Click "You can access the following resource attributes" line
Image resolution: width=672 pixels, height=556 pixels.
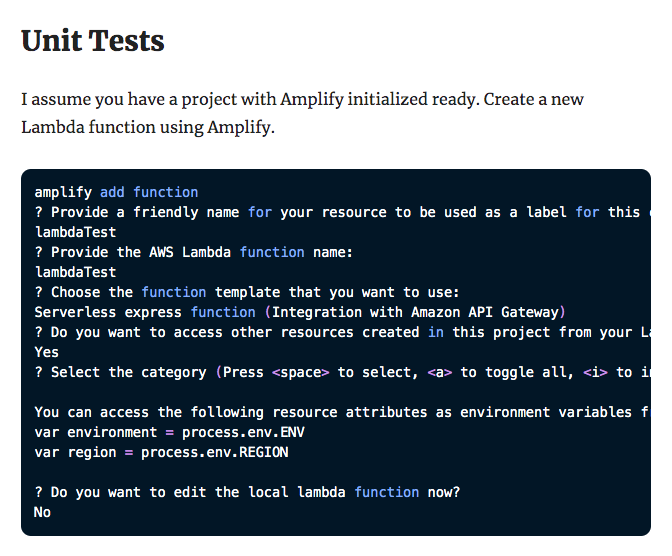[342, 412]
